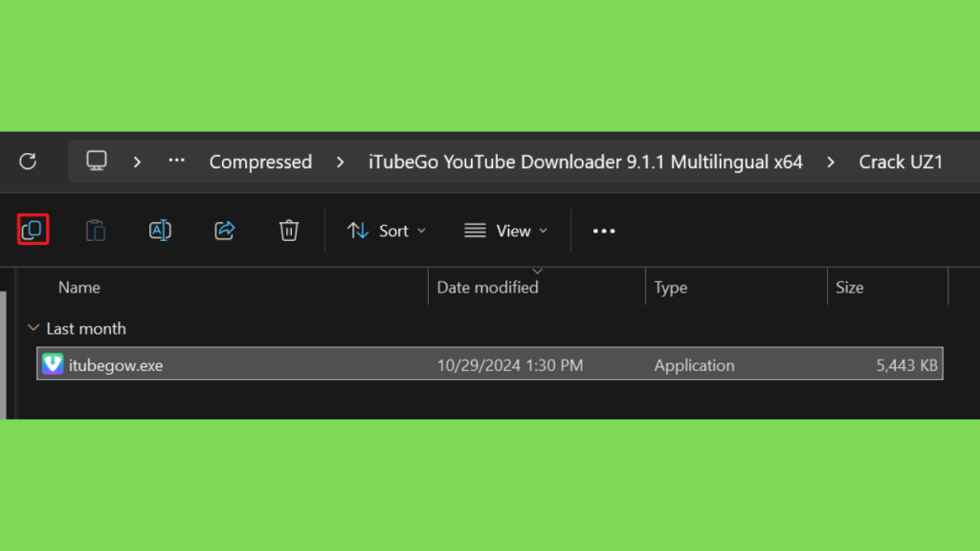Viewport: 980px width, 551px height.
Task: Expand the chevron next to the monitor icon
Action: 137,163
